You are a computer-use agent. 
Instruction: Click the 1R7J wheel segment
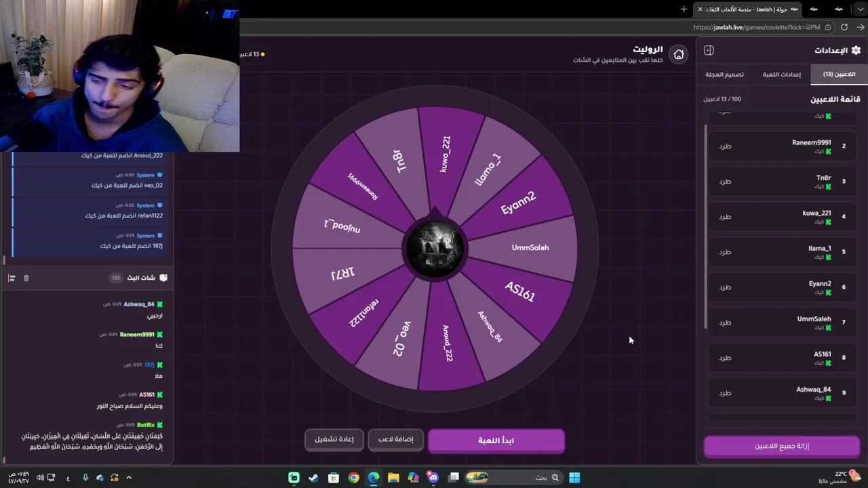click(x=342, y=272)
